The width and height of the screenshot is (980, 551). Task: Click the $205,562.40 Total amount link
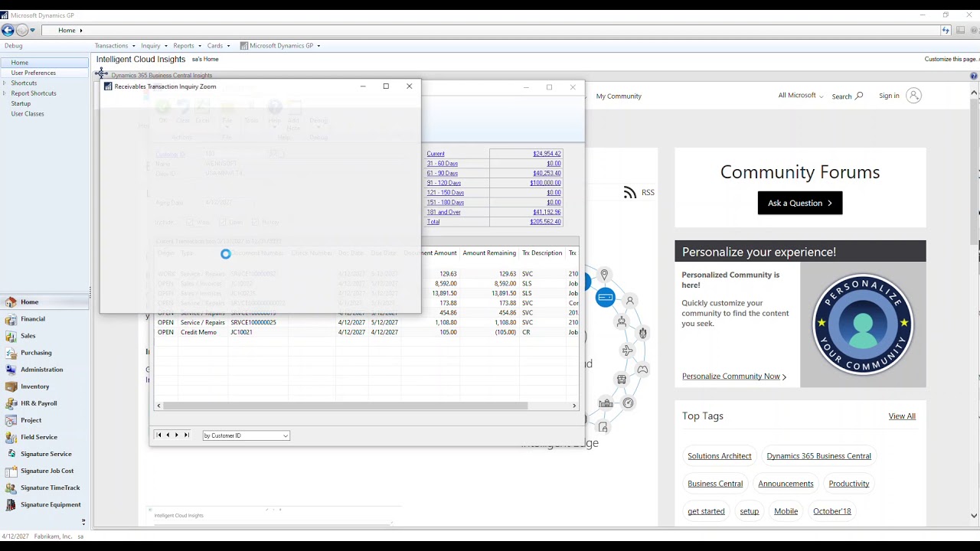tap(545, 222)
